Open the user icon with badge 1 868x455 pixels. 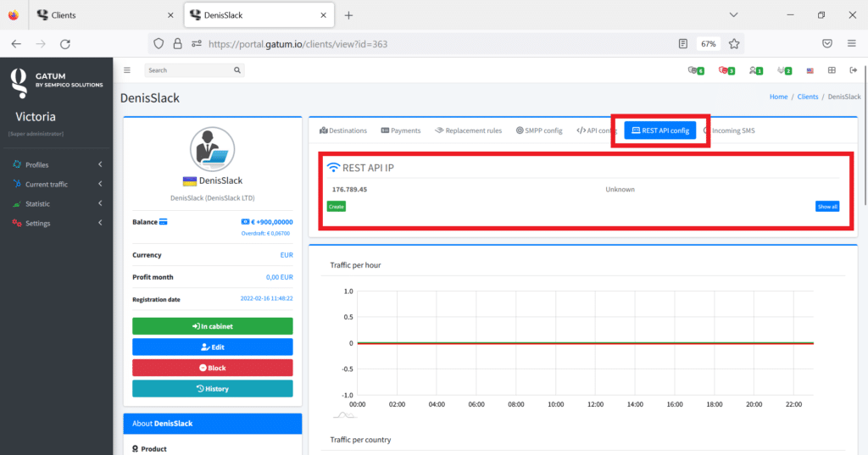tap(755, 70)
